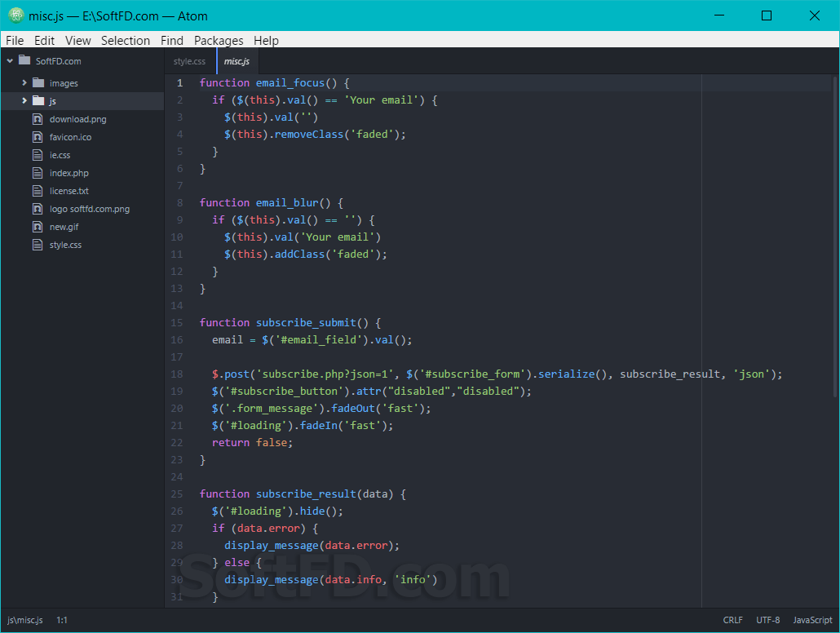This screenshot has height=633, width=840.
Task: Open the File menu
Action: click(x=15, y=40)
